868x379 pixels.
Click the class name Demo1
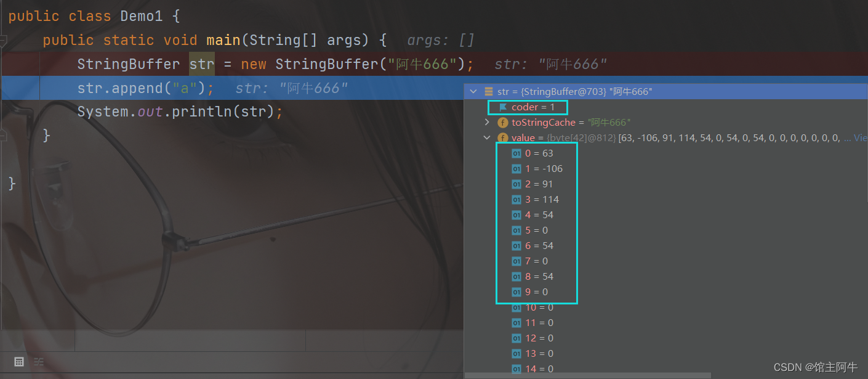coord(142,16)
